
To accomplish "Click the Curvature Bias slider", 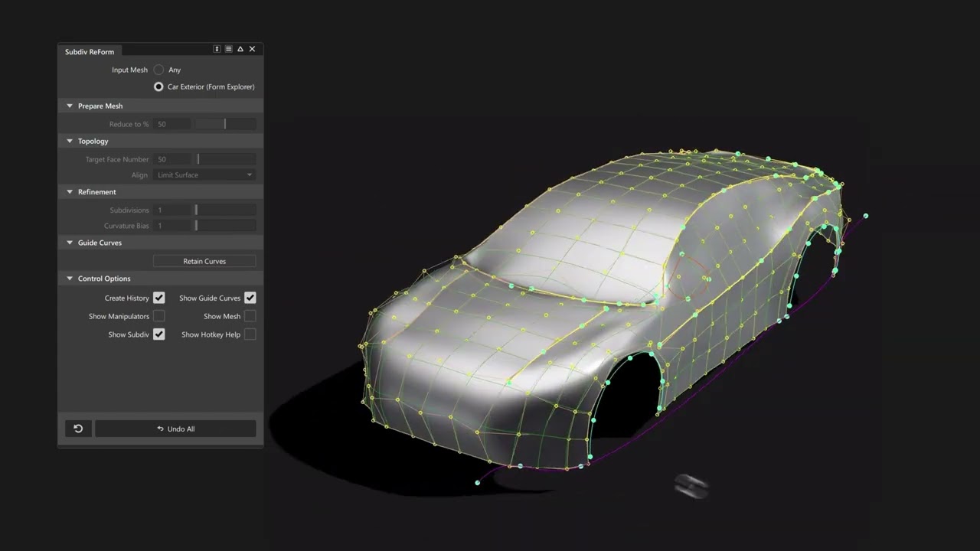I will (225, 226).
